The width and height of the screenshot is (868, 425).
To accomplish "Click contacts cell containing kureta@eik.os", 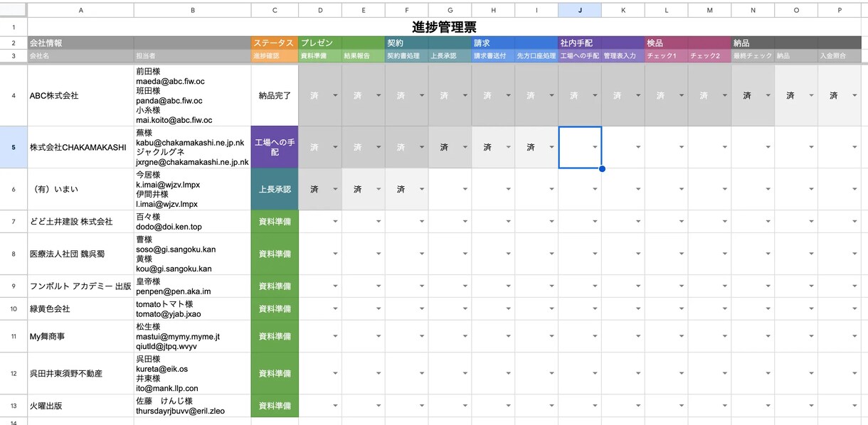I will click(x=192, y=373).
